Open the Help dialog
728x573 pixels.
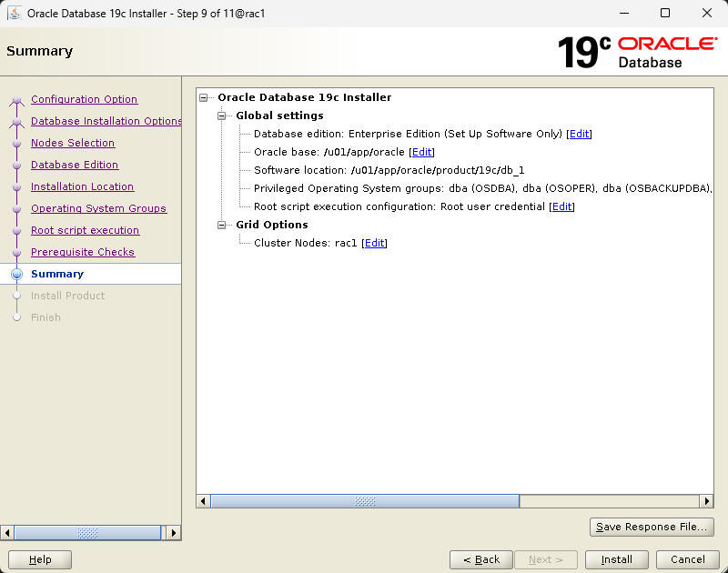coord(40,559)
